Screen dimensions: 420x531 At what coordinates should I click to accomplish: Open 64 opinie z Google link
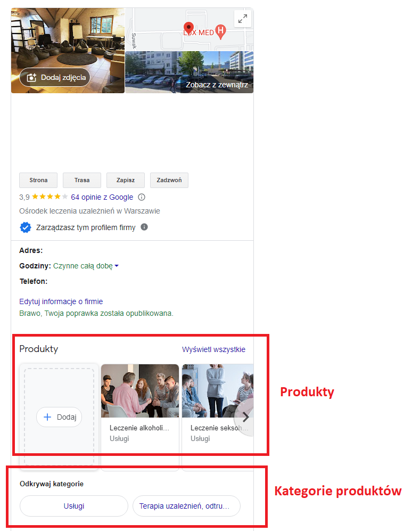click(102, 197)
